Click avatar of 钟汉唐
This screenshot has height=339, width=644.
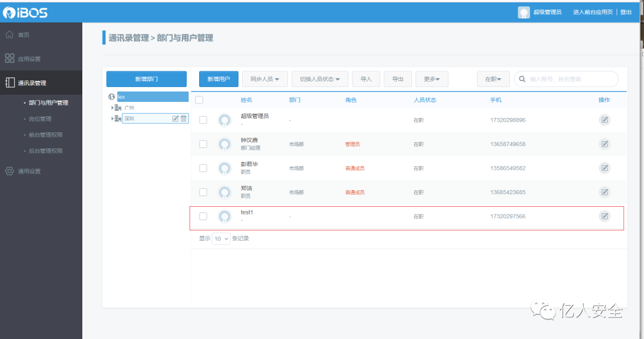225,144
